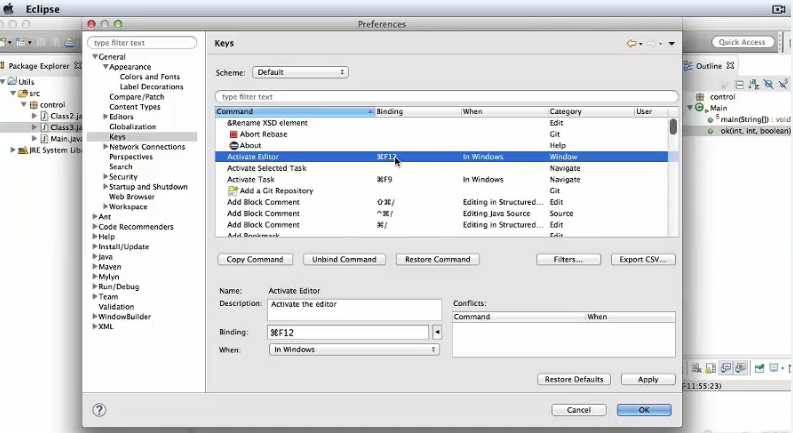Click the Outline view icon
The height and width of the screenshot is (433, 793).
point(688,66)
